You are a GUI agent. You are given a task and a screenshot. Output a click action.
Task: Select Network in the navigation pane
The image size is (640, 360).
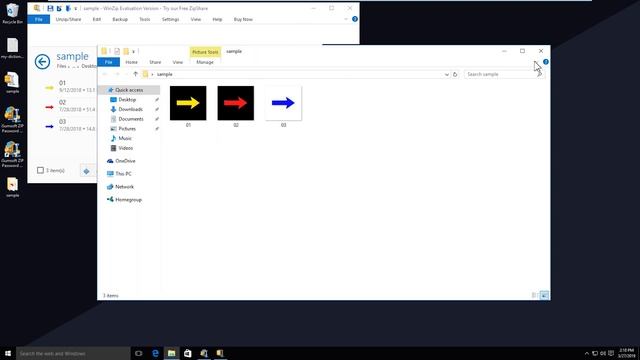(x=124, y=187)
